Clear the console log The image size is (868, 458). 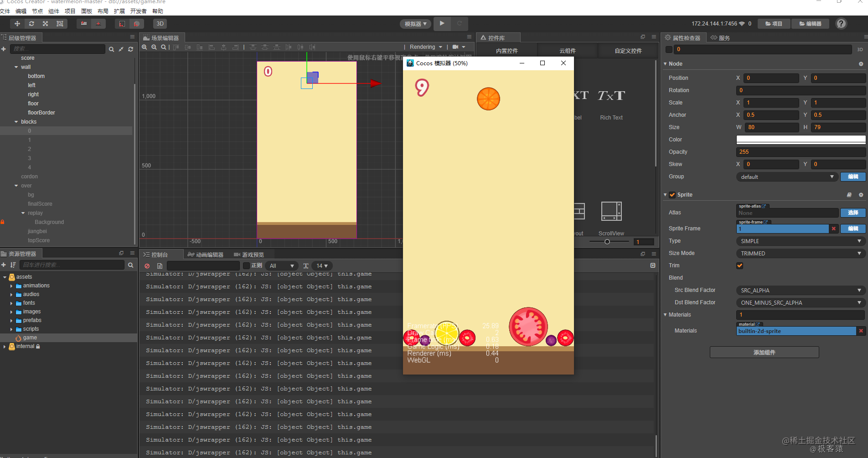147,266
